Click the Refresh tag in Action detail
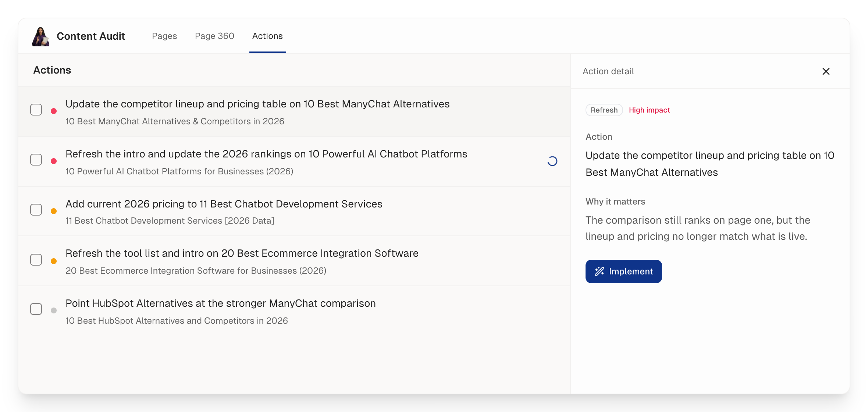 [604, 110]
